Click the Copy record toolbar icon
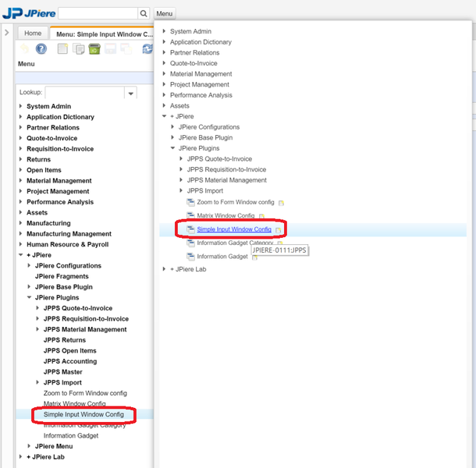The width and height of the screenshot is (476, 468). point(79,49)
